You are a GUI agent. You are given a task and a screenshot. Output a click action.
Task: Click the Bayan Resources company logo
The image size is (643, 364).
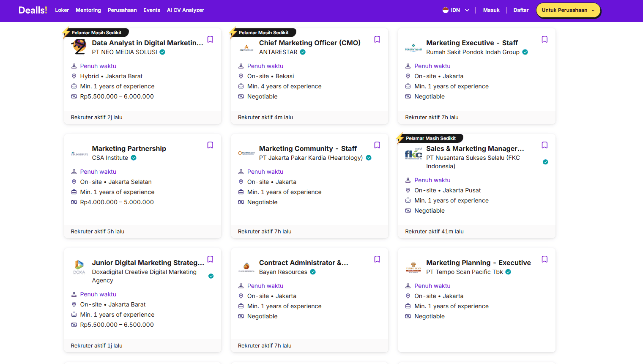click(x=246, y=267)
